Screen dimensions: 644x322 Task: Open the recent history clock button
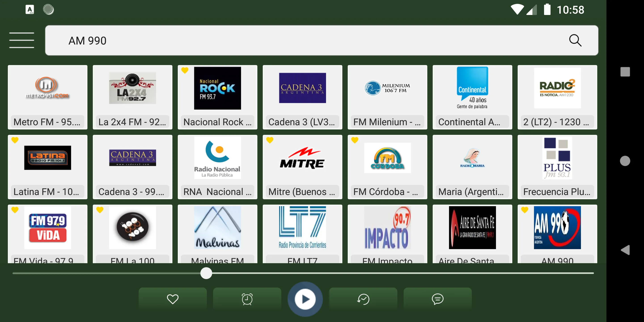click(x=363, y=299)
